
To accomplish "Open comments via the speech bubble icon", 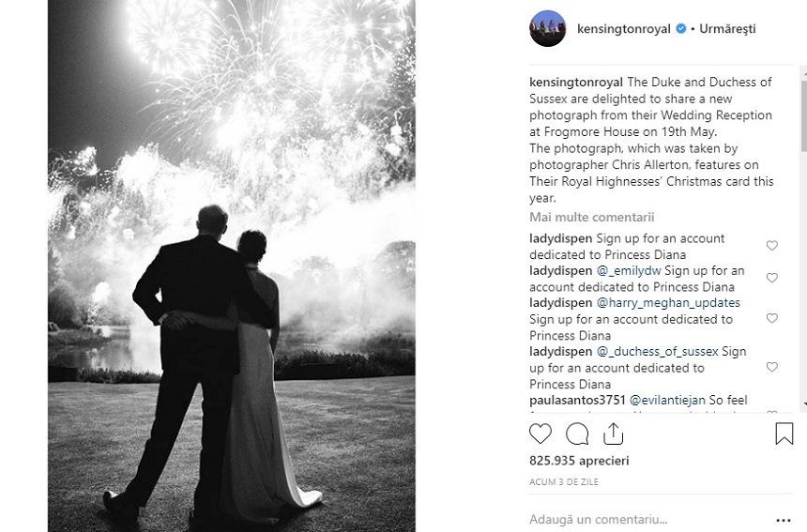I will click(x=577, y=433).
